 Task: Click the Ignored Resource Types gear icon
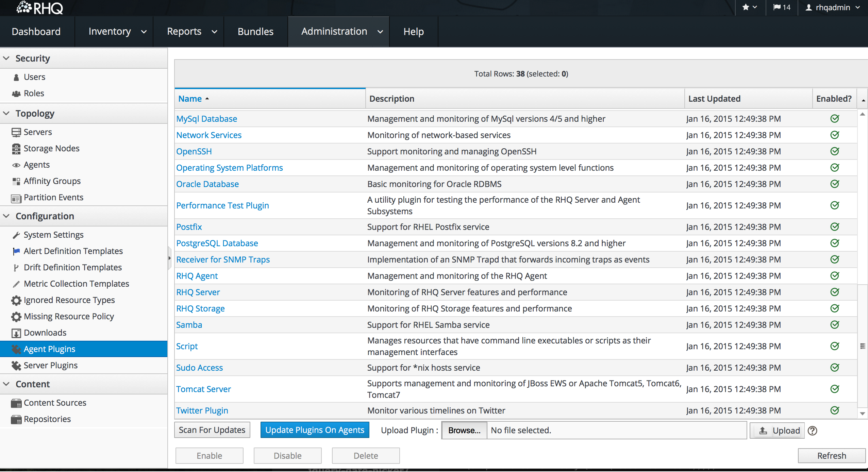pyautogui.click(x=16, y=300)
